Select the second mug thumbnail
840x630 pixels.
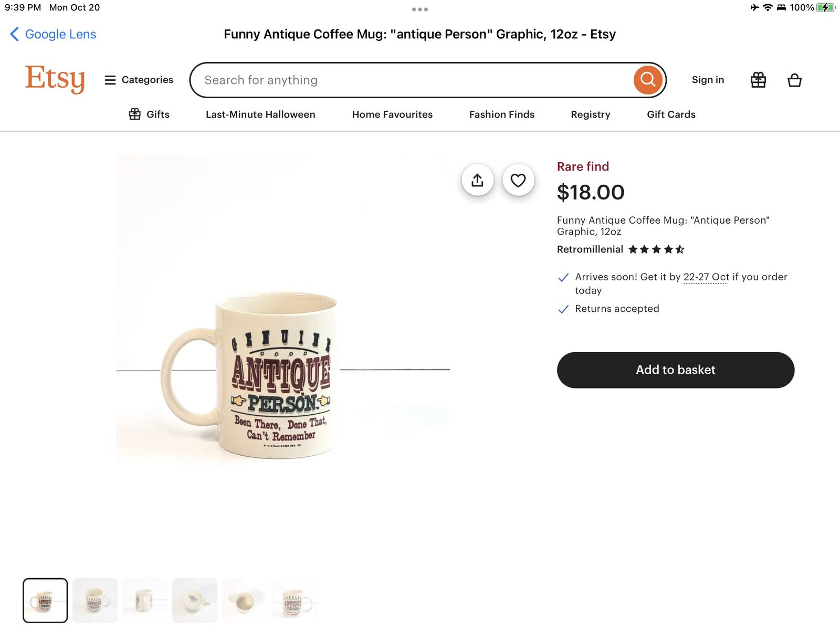(95, 601)
